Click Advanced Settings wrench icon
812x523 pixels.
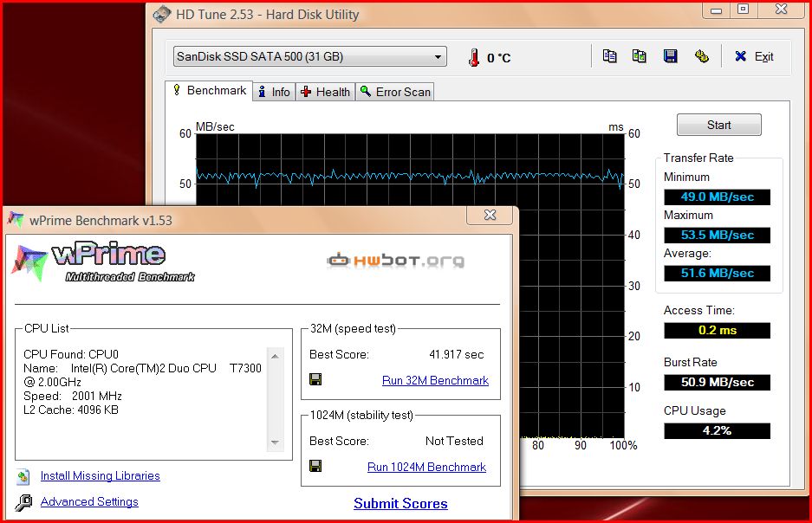point(23,502)
